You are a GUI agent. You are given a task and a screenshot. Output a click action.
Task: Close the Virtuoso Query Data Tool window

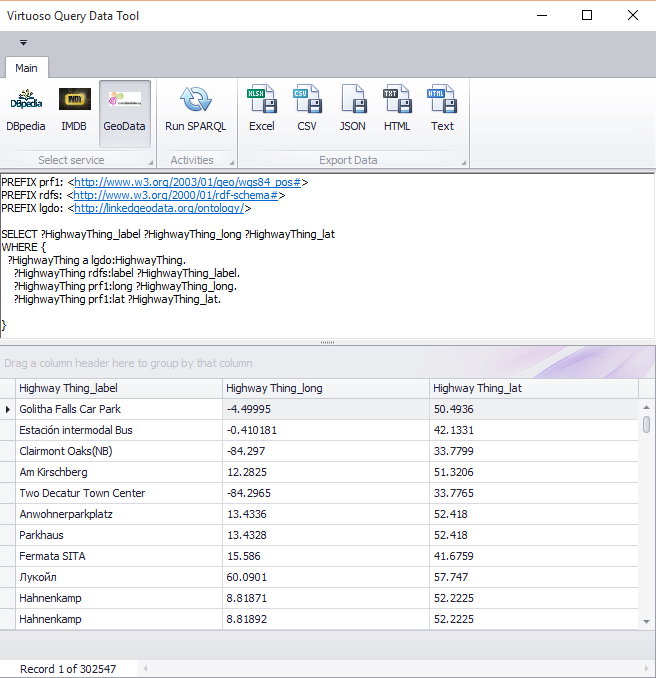point(633,16)
